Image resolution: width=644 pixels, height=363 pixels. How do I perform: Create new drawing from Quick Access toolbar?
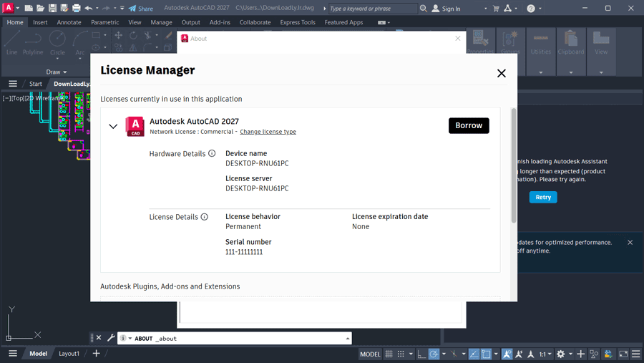click(x=29, y=8)
